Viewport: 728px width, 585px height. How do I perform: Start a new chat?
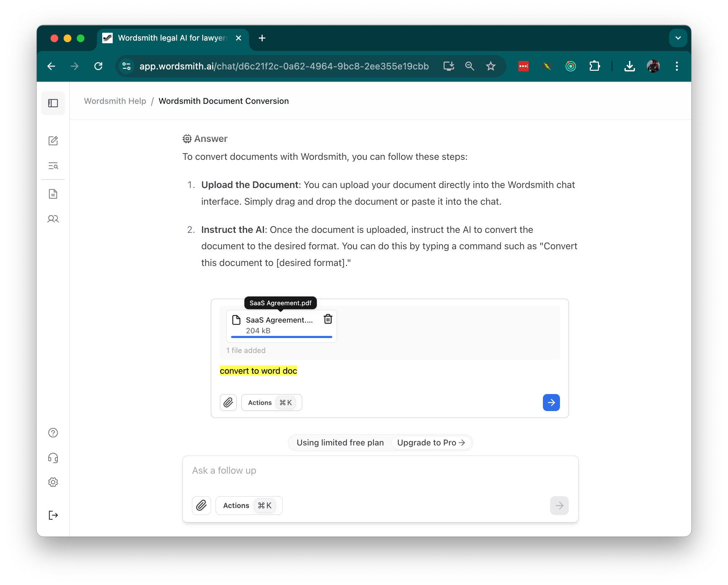[x=53, y=141]
